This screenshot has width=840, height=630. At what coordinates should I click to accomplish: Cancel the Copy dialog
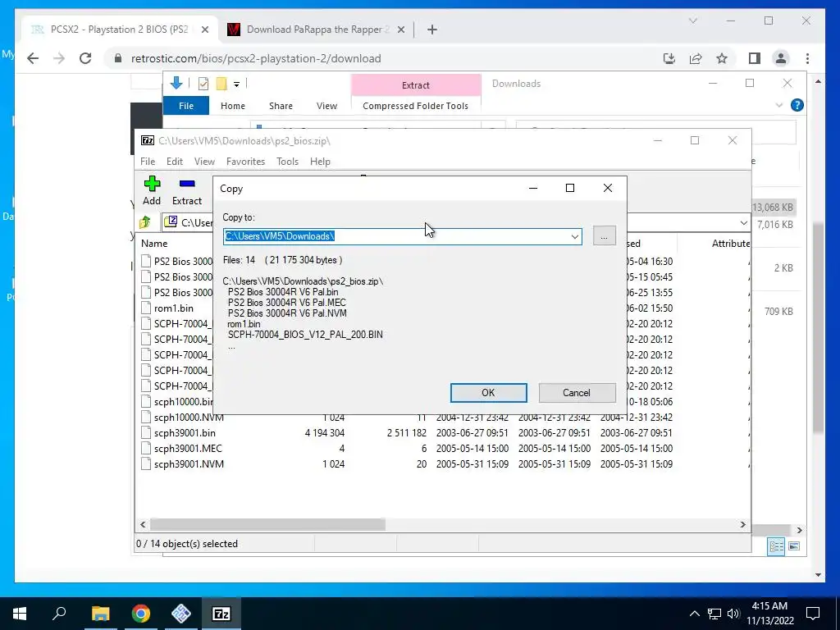pyautogui.click(x=577, y=393)
